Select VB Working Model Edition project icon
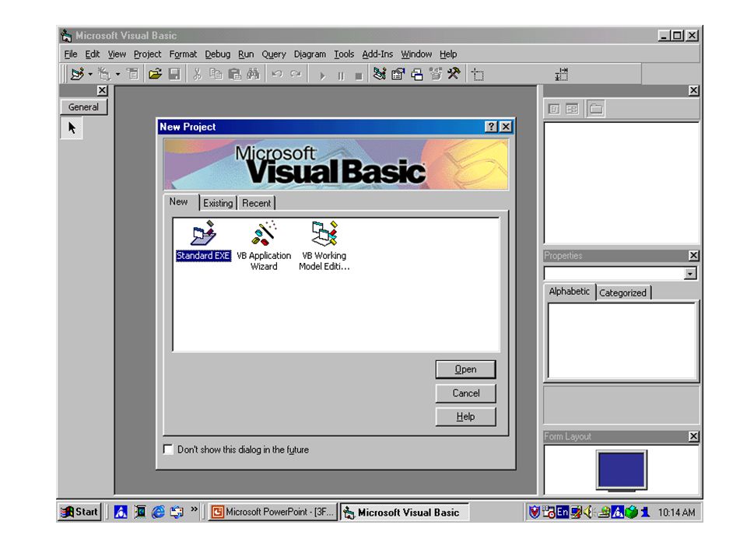This screenshot has height=560, width=747. (324, 245)
